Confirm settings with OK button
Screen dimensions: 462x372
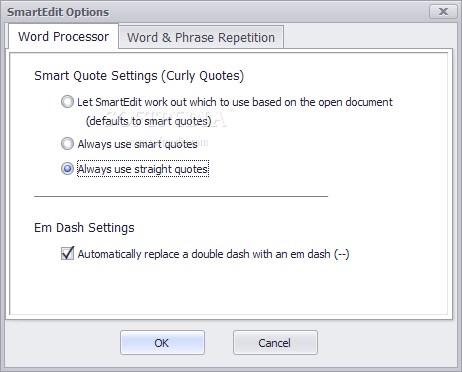162,343
